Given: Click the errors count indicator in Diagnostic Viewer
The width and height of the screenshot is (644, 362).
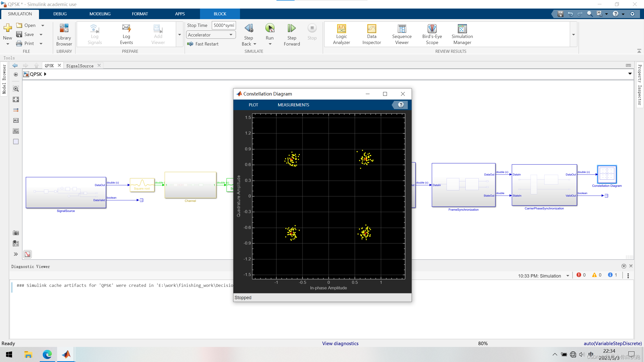Looking at the screenshot, I should 581,275.
